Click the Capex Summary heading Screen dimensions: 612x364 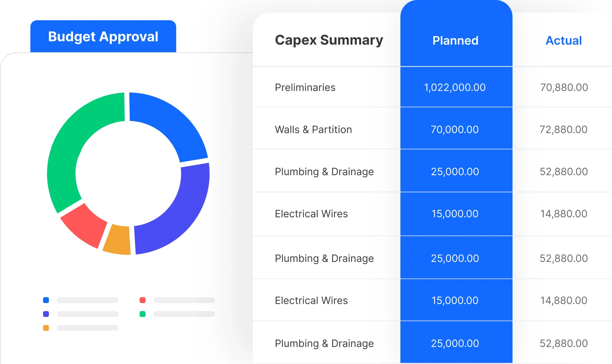[329, 40]
